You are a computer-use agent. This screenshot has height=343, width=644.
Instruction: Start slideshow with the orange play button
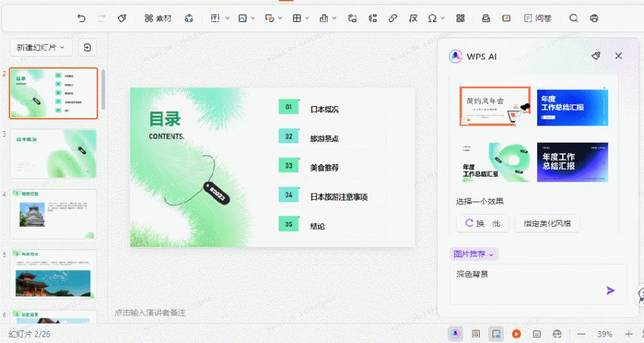click(x=516, y=334)
